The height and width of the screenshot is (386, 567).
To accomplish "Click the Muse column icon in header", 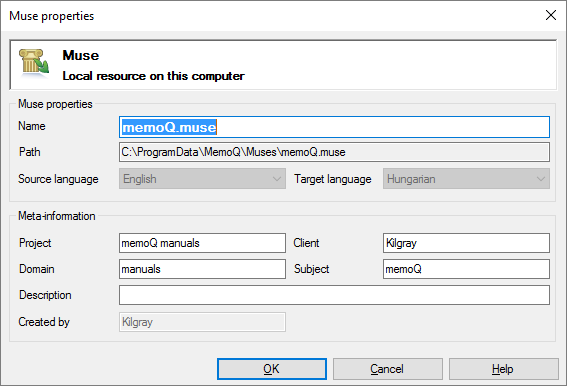I will (34, 63).
